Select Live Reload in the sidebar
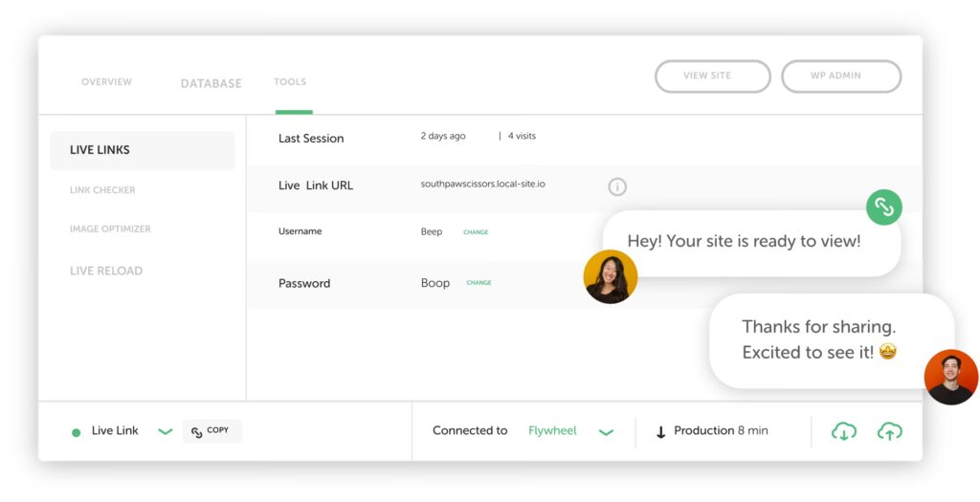 click(x=106, y=271)
